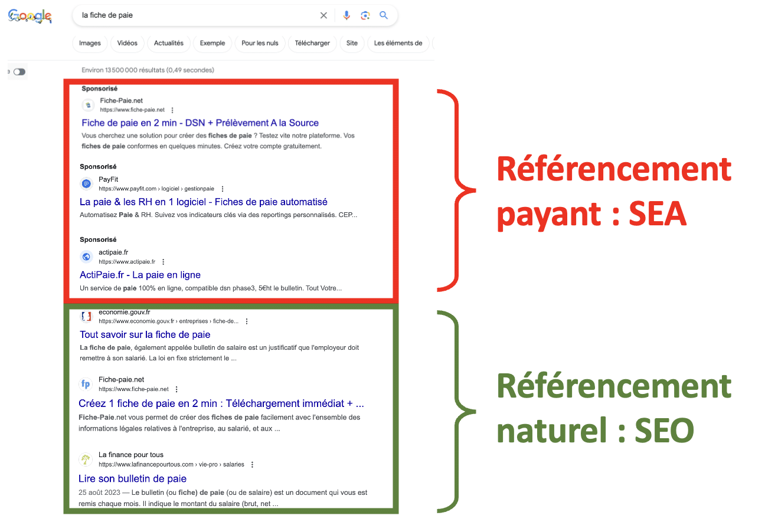
Task: Click the https://www.economie.gouv.fr URL breadcrumb
Action: [169, 321]
